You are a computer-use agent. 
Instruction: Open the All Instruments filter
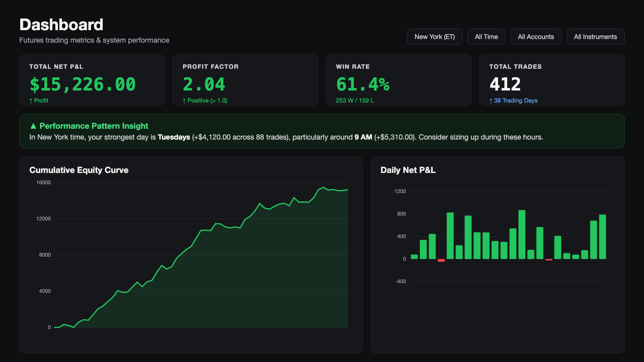point(595,37)
